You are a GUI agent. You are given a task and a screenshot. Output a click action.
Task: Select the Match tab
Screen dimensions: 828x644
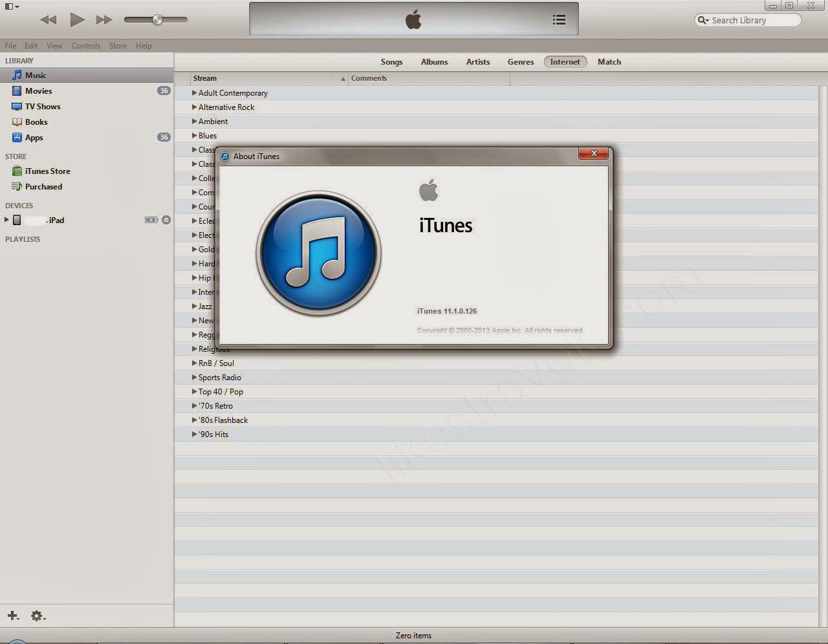coord(609,61)
